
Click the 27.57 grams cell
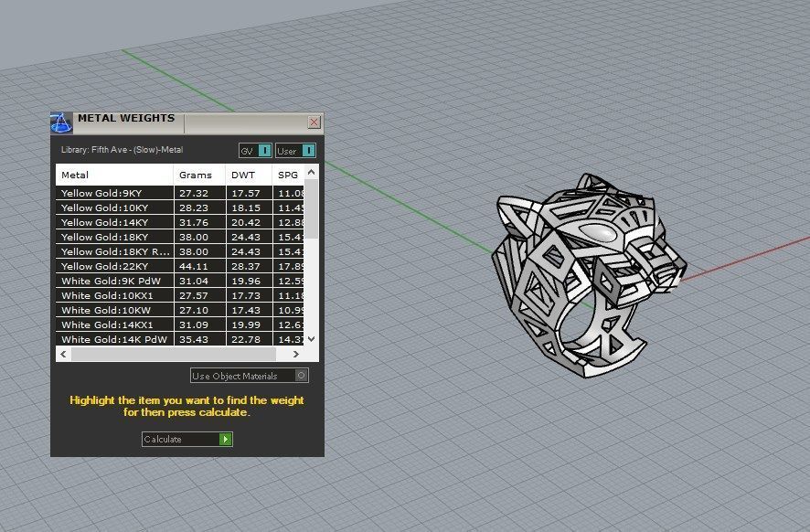coord(199,295)
